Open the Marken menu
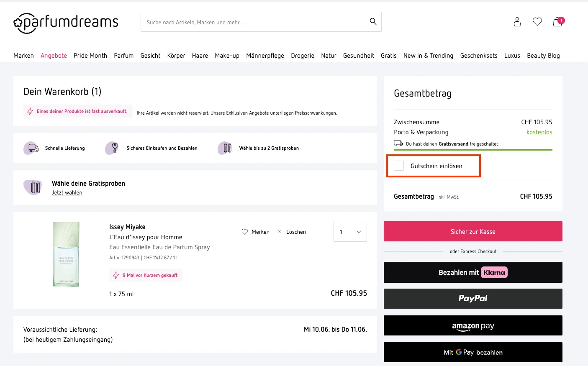Screen dimensions: 588x366 [x=23, y=56]
